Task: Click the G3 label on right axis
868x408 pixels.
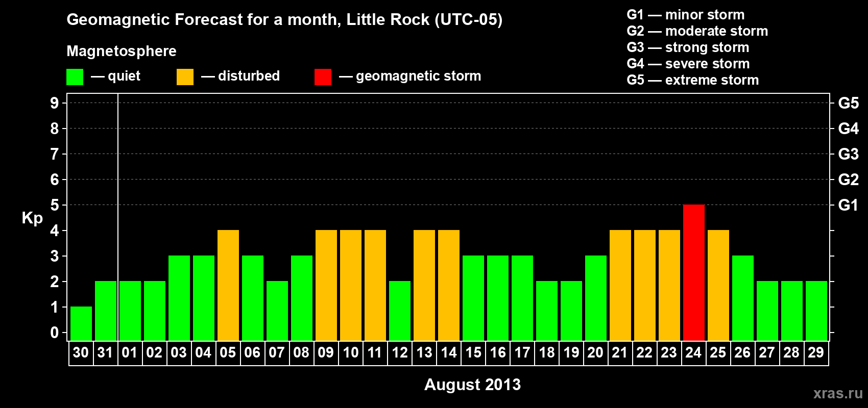Action: point(849,154)
